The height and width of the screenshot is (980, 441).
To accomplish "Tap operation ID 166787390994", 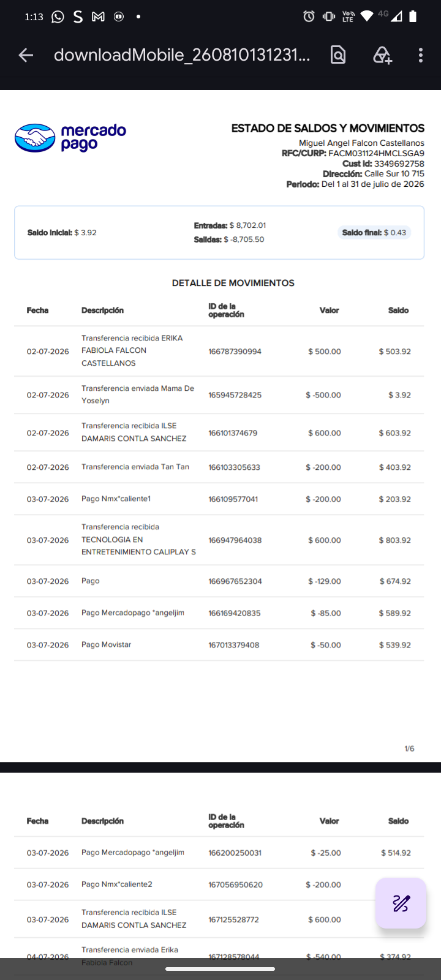I will [235, 352].
